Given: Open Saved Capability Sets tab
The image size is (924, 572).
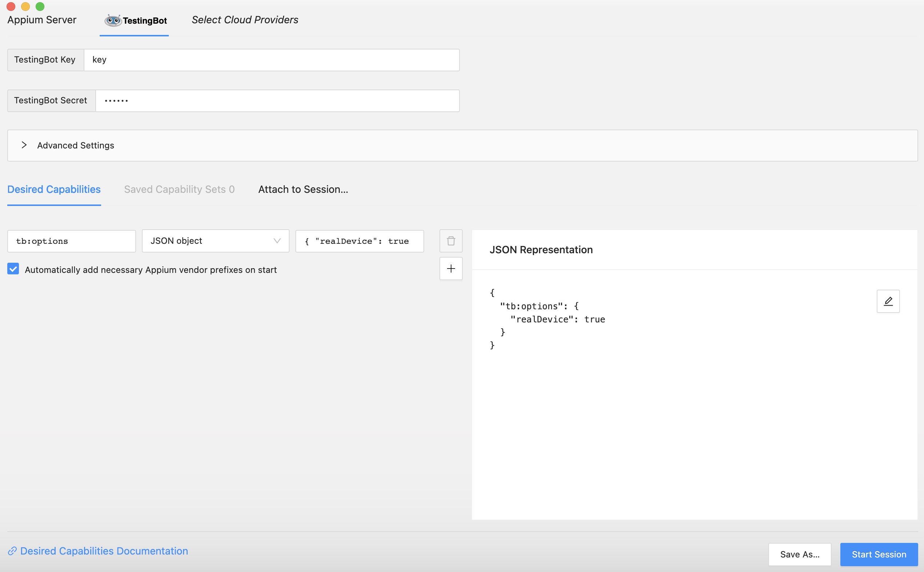Looking at the screenshot, I should coord(179,189).
